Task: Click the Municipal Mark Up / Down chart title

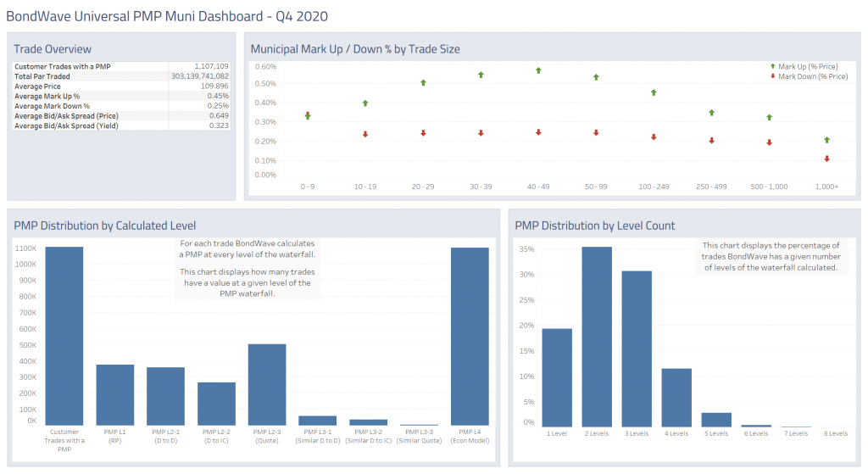Action: tap(355, 48)
